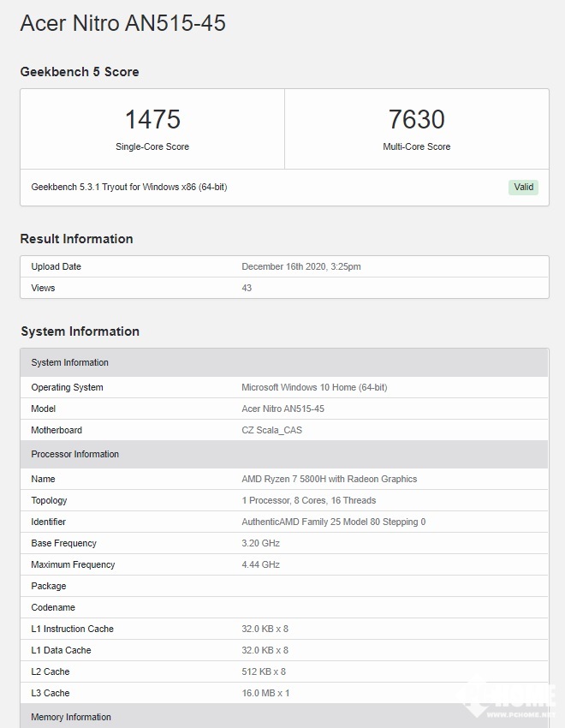Click the CZ Scala_CAS motherboard value

coord(271,430)
